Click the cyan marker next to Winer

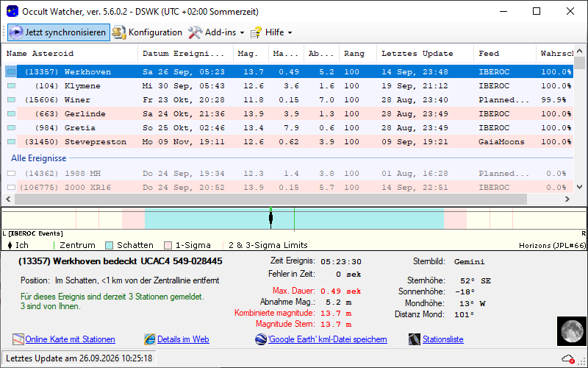pos(11,100)
